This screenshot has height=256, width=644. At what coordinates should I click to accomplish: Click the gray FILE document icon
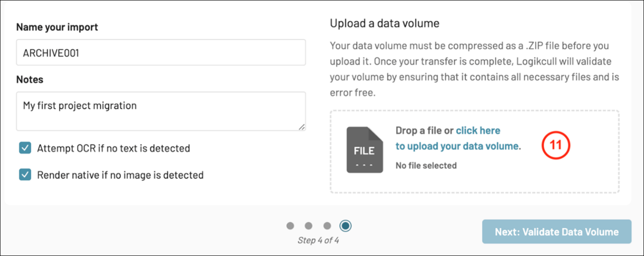point(364,150)
